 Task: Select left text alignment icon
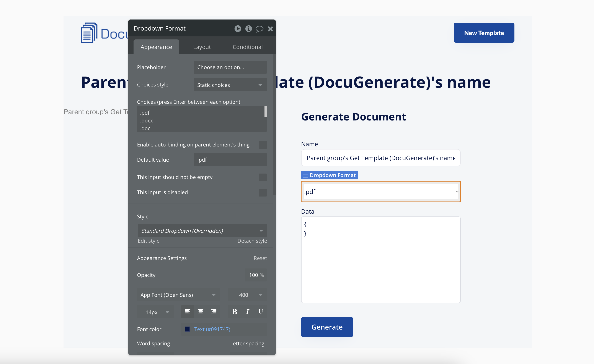point(188,312)
